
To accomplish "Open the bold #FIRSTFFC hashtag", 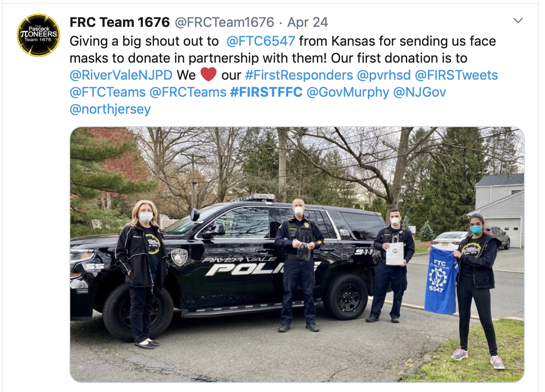I will [266, 92].
